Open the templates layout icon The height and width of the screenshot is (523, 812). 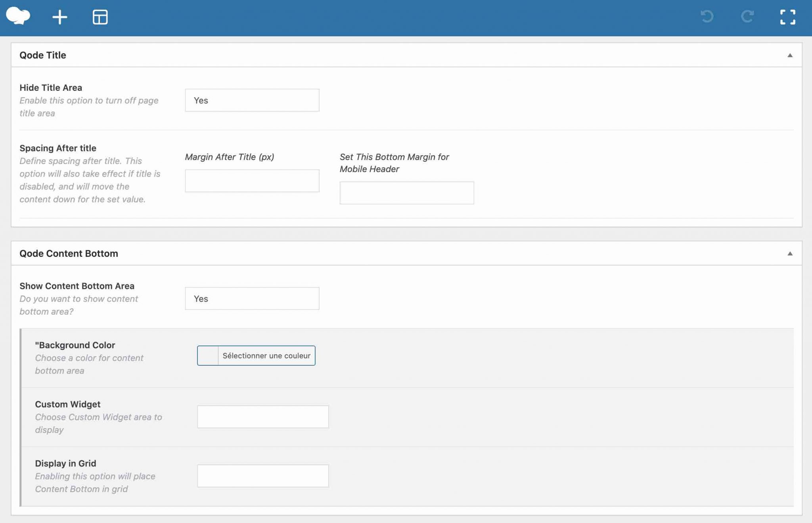[100, 17]
